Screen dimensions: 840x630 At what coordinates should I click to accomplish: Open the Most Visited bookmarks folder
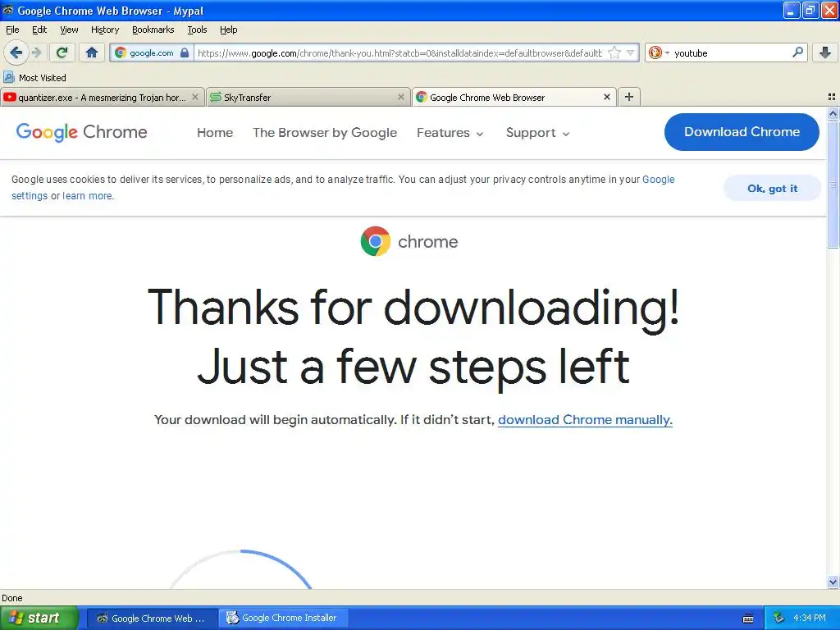[34, 78]
